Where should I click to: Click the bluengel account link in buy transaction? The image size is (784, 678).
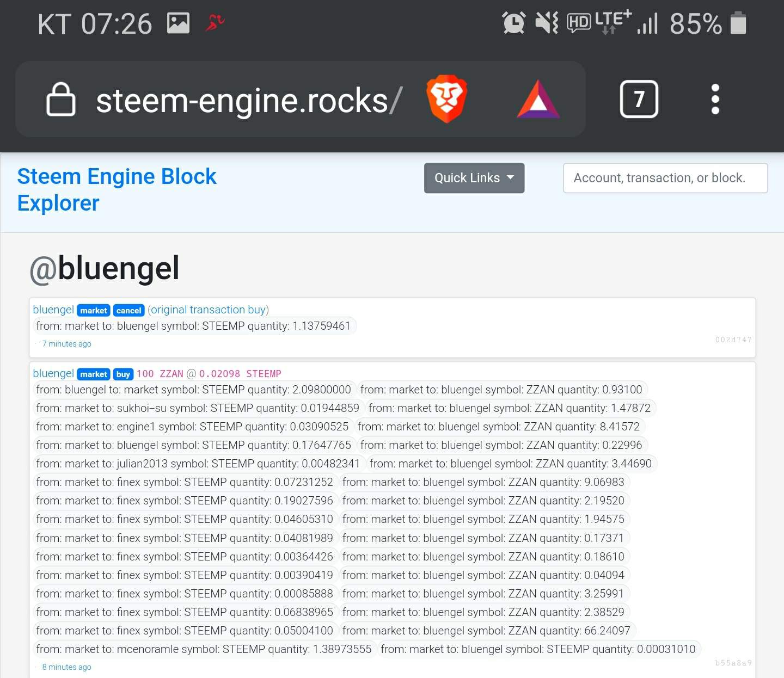pos(53,373)
